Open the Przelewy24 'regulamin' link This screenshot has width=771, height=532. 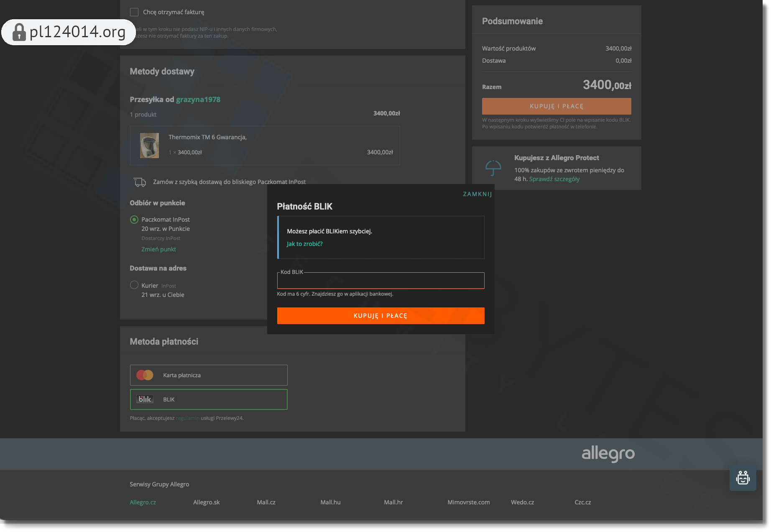coord(187,418)
